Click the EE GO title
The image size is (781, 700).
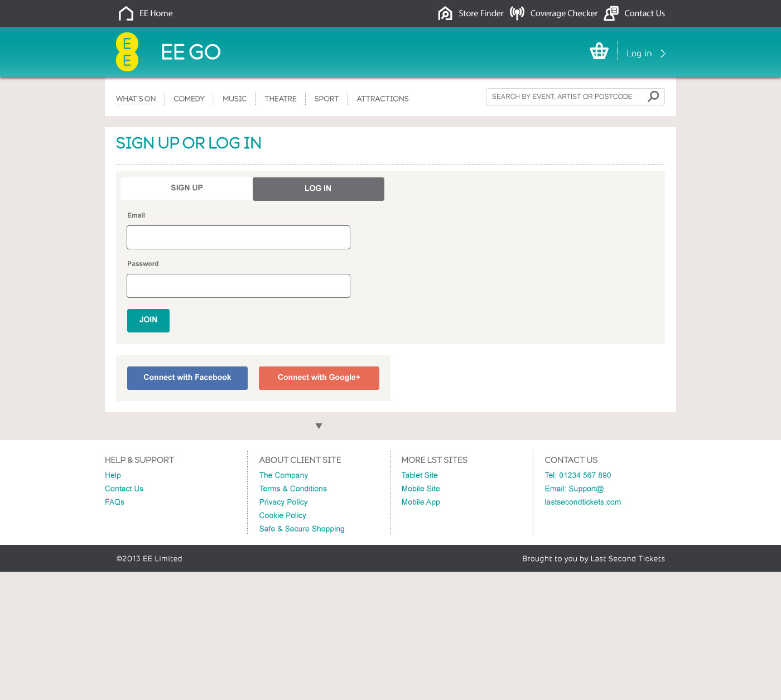click(191, 52)
